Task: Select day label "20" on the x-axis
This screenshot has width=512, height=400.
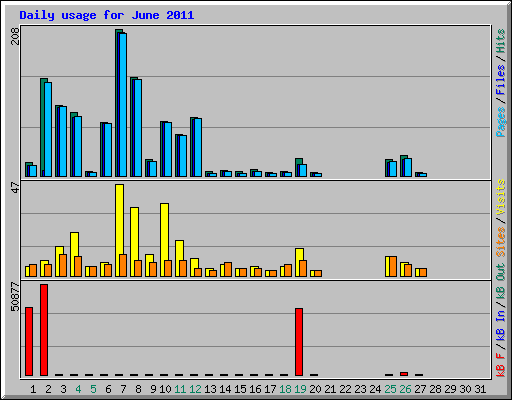Action: 315,389
